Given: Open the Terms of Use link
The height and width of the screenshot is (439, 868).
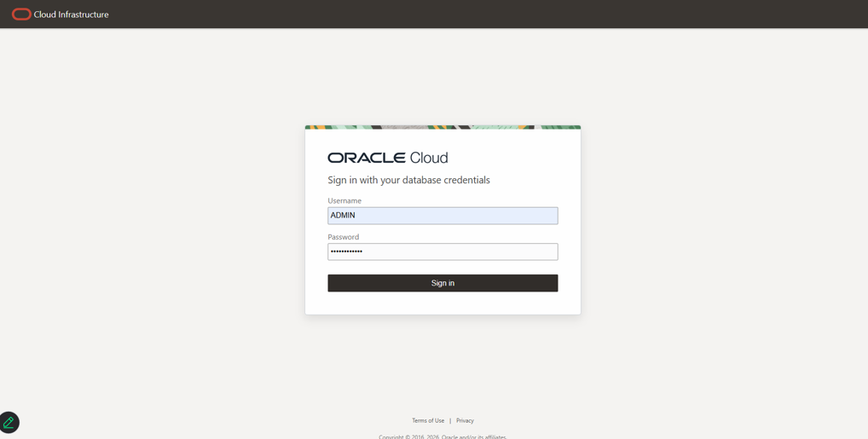Looking at the screenshot, I should (428, 420).
